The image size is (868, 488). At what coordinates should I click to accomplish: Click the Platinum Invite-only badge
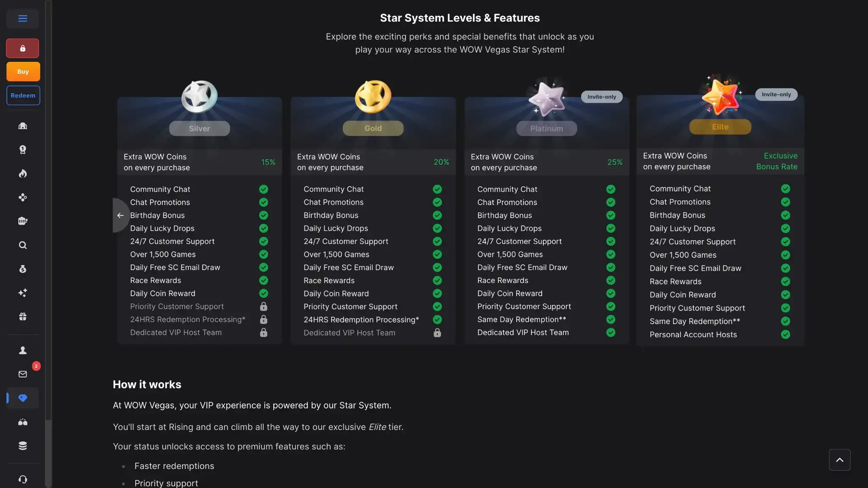tap(601, 97)
